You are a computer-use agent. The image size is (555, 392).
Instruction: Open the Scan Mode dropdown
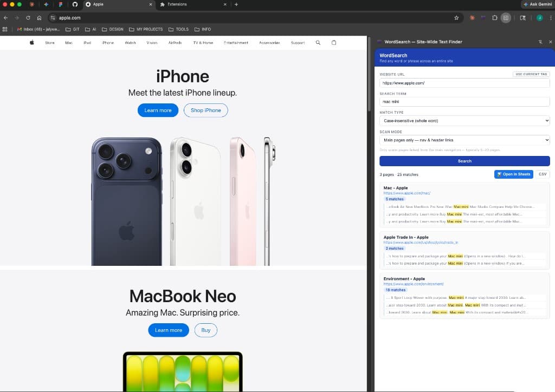click(464, 140)
